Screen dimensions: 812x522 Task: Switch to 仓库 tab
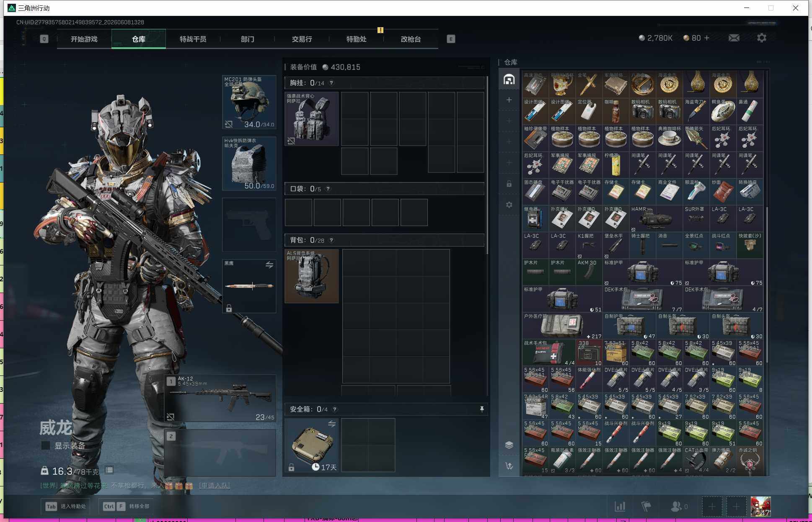click(x=139, y=39)
